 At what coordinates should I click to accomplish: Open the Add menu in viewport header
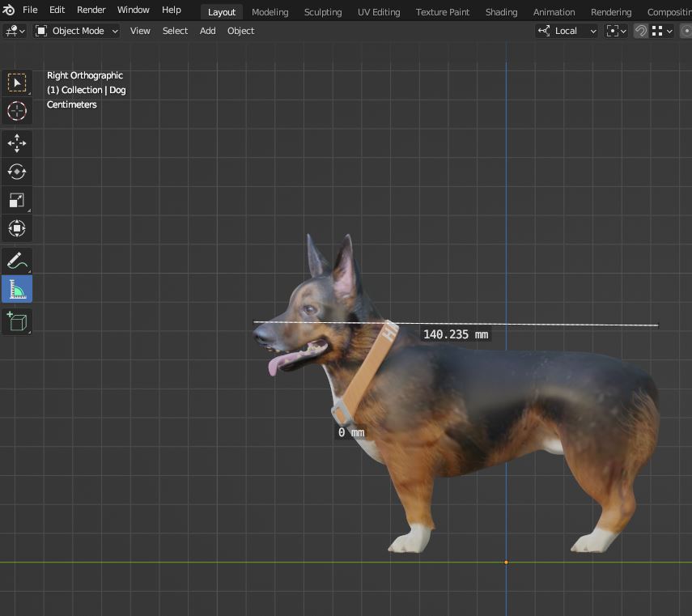tap(207, 31)
